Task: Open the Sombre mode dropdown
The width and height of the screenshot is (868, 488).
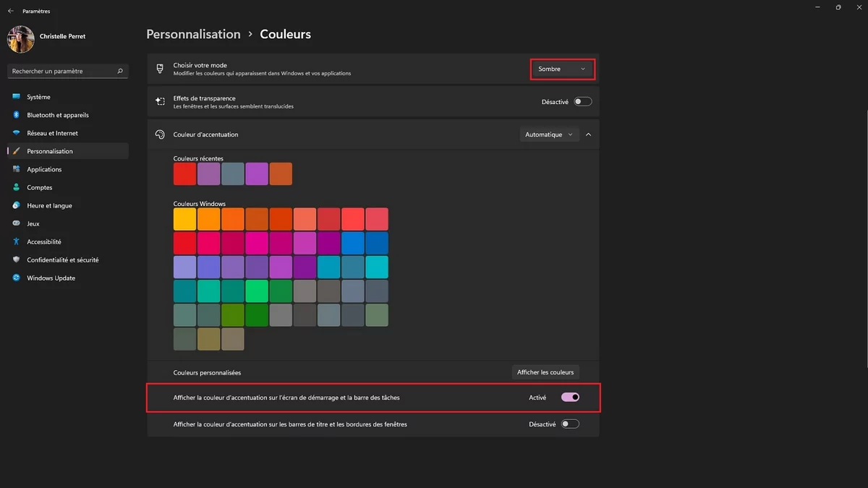Action: [563, 69]
